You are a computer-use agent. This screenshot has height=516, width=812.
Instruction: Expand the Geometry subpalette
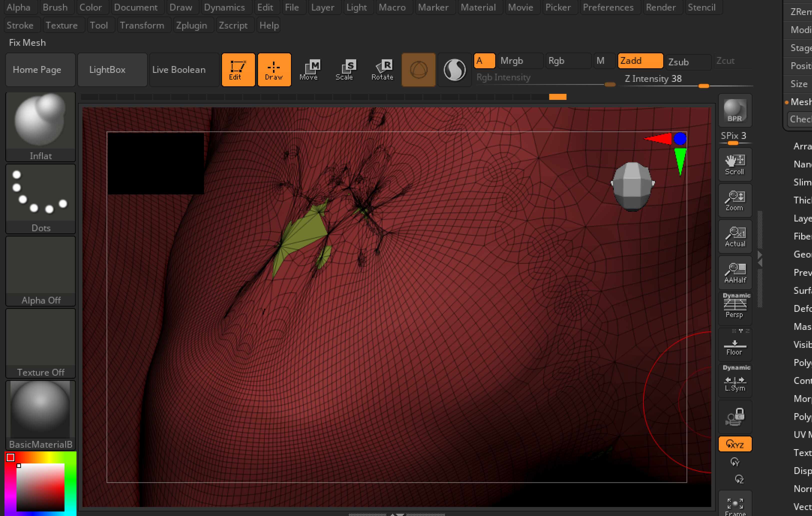pyautogui.click(x=802, y=254)
